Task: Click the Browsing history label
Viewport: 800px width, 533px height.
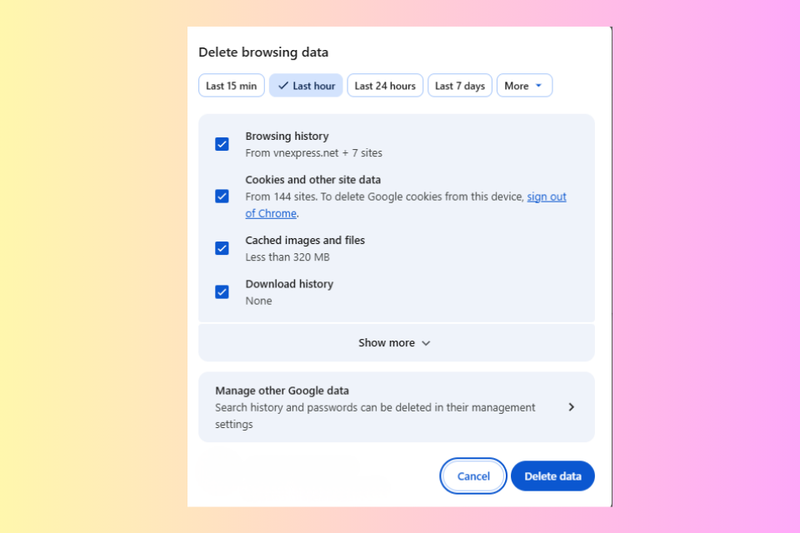Action: (x=287, y=136)
